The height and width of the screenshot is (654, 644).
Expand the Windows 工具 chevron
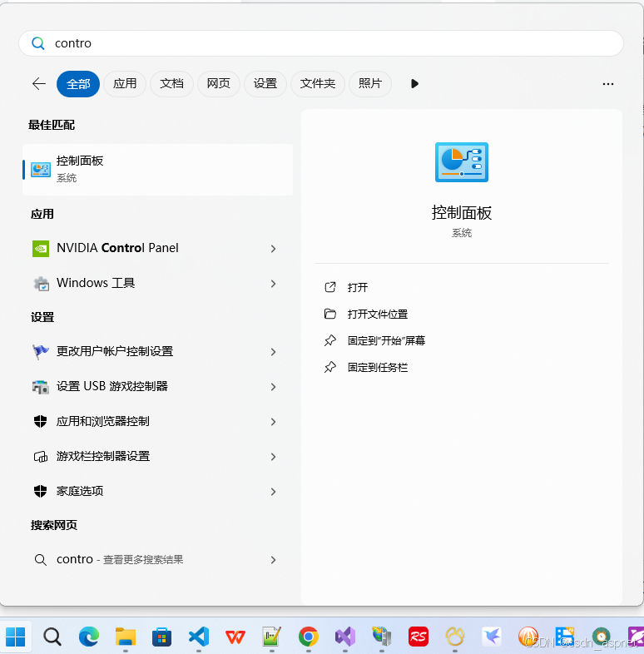pos(273,284)
